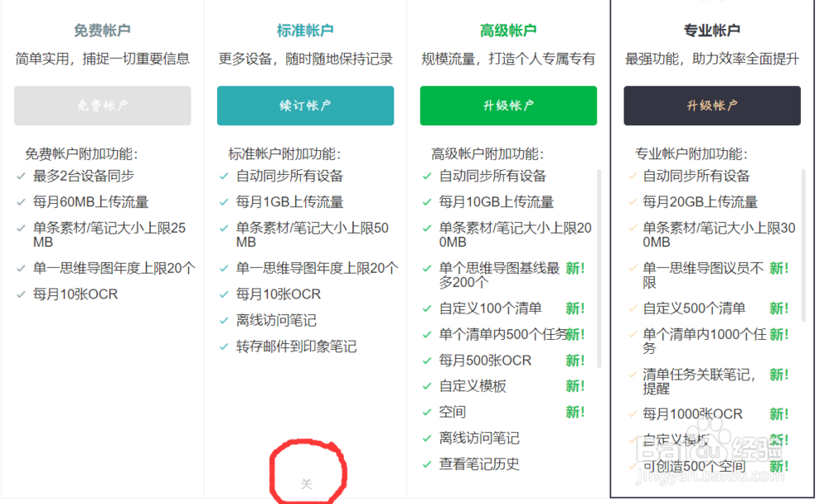The width and height of the screenshot is (829, 504).
Task: Click the text 可创造500个空间
Action: (694, 466)
